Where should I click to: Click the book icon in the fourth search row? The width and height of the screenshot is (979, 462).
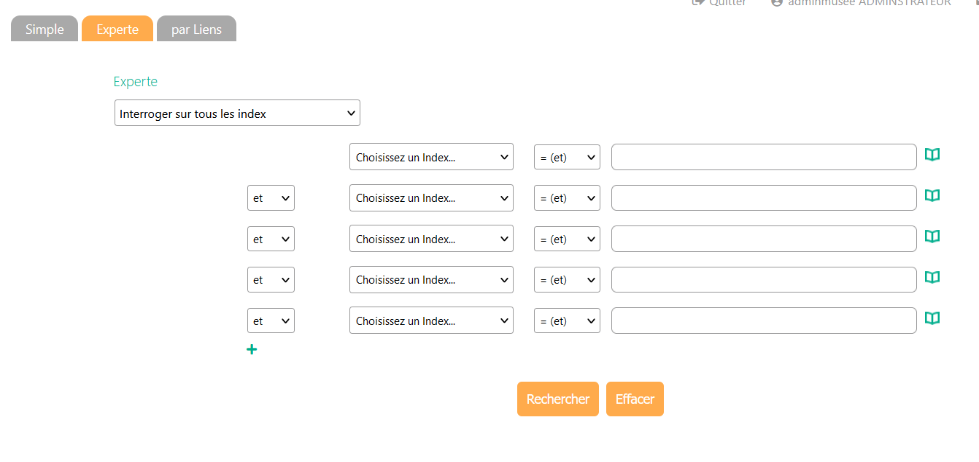(x=932, y=277)
